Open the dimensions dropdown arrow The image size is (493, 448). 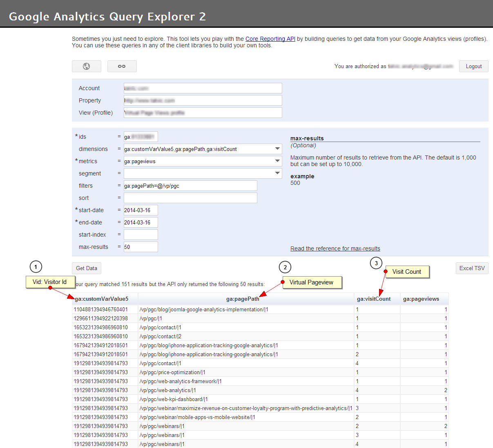277,149
